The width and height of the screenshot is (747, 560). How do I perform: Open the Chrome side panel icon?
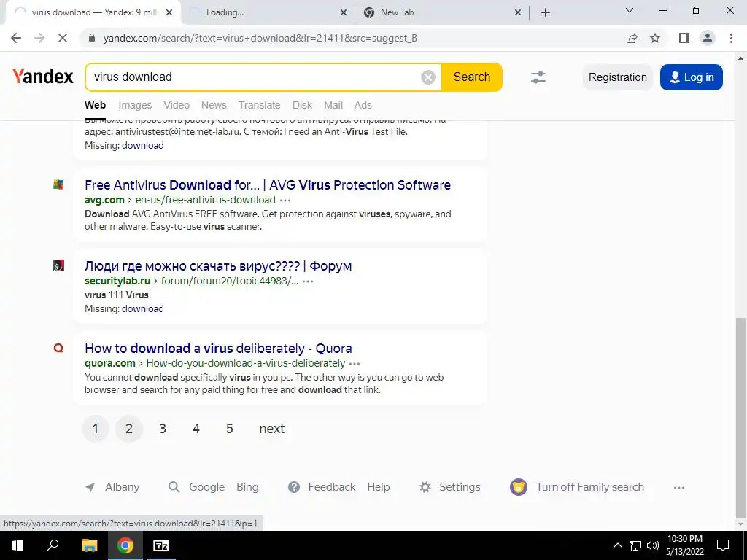pyautogui.click(x=684, y=38)
